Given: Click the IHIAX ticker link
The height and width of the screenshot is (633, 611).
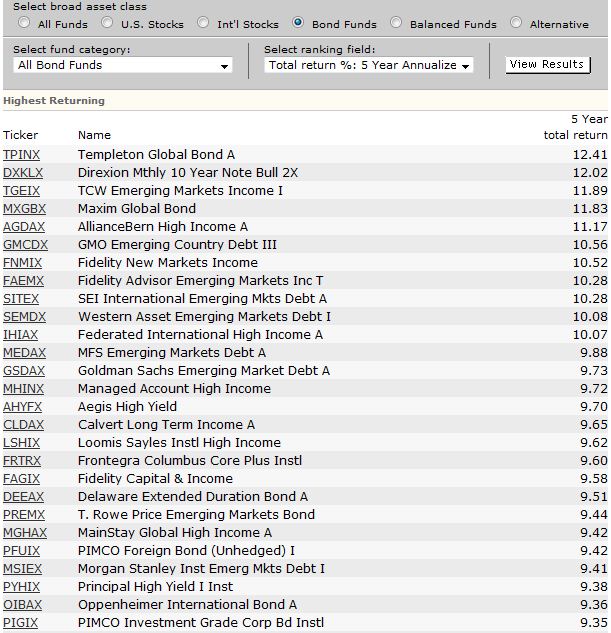Looking at the screenshot, I should 21,335.
